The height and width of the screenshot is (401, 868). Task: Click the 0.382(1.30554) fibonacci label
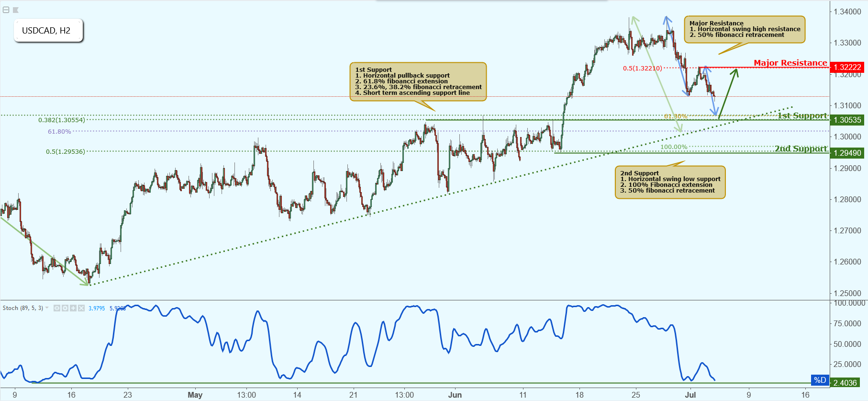pyautogui.click(x=62, y=120)
